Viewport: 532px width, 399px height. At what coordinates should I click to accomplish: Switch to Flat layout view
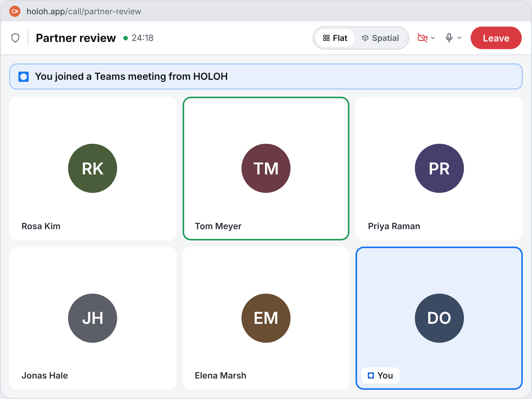click(x=335, y=38)
